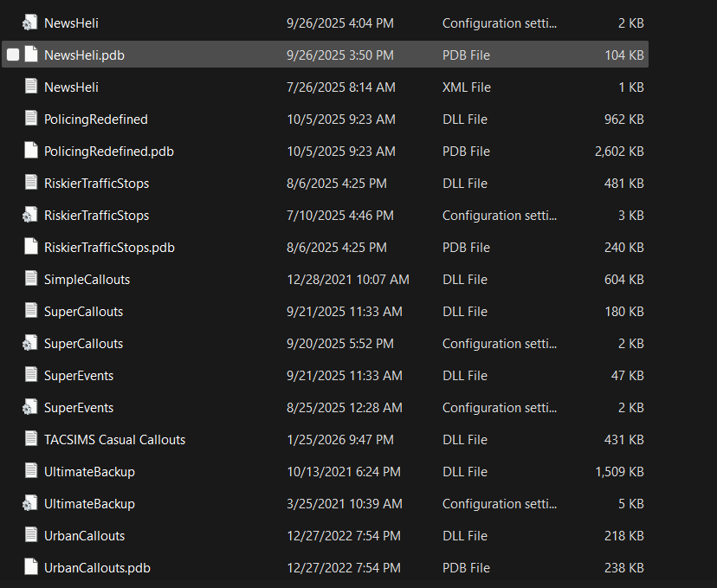This screenshot has width=717, height=588.
Task: Select the SuperCallouts configuration settings gear icon
Action: click(x=30, y=344)
